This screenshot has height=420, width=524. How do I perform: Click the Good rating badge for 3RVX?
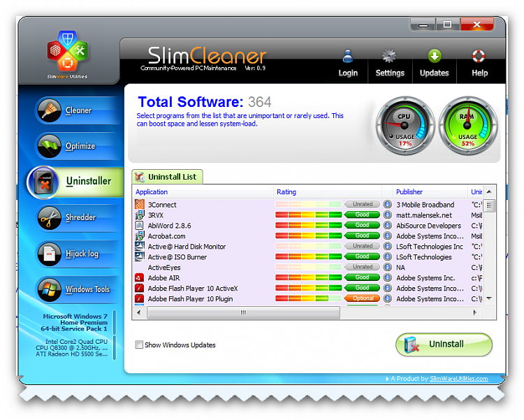tap(362, 215)
